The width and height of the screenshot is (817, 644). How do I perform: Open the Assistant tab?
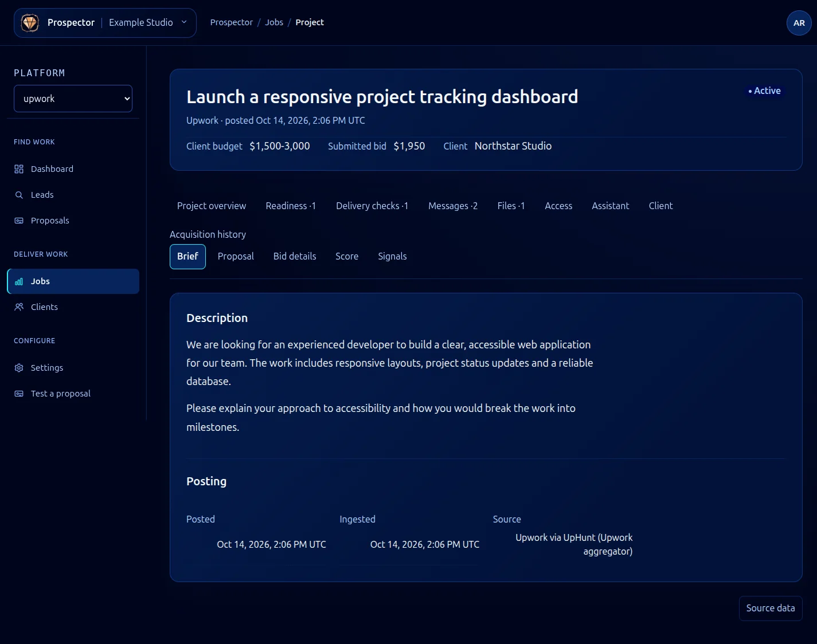[611, 206]
